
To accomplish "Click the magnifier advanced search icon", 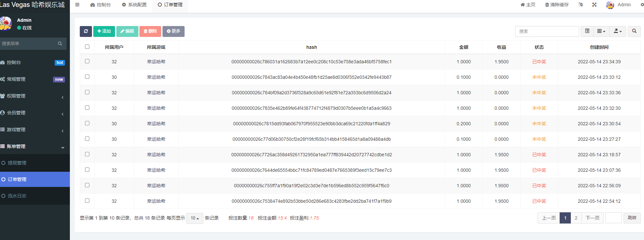I will click(634, 31).
